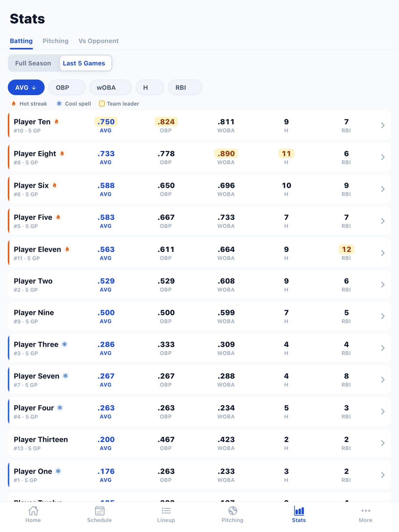
Task: Open the Pitching baseball icon
Action: [233, 511]
